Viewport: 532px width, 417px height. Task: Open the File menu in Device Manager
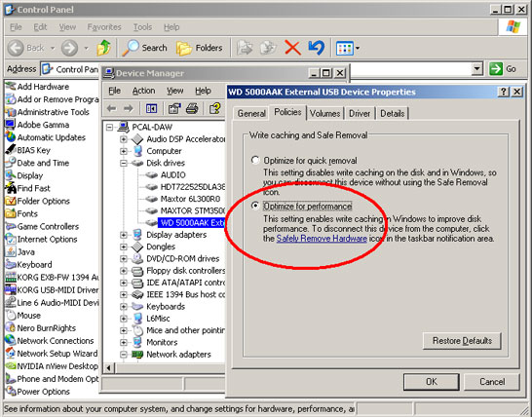pos(115,91)
